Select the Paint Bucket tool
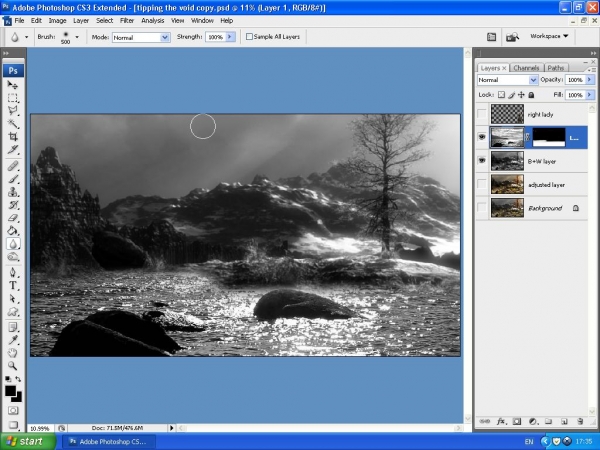600x450 pixels. click(13, 231)
